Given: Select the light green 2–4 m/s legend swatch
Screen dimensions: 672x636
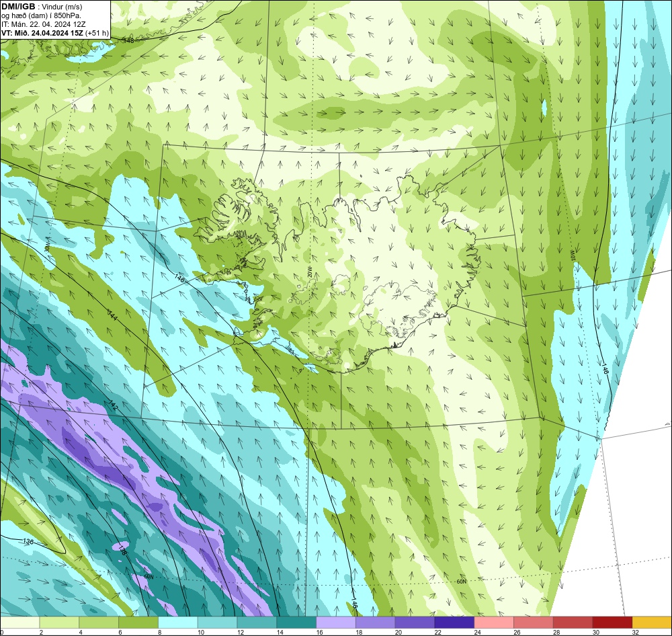Looking at the screenshot, I should (59, 623).
